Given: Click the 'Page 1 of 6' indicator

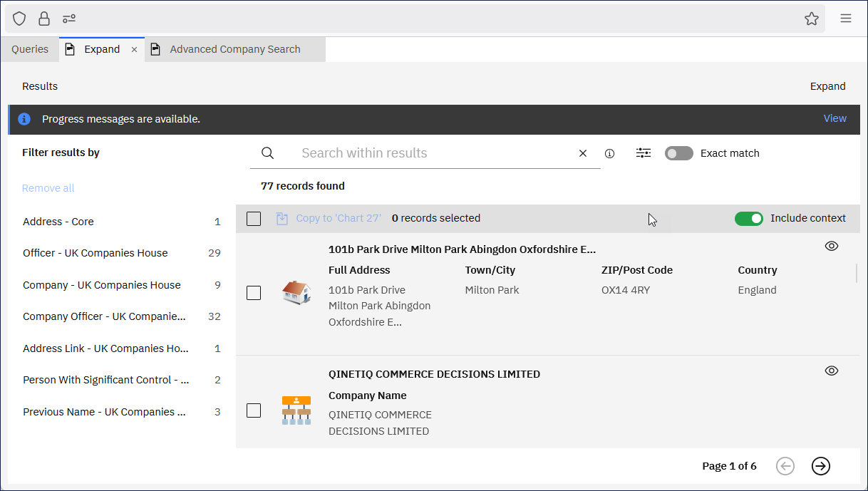Looking at the screenshot, I should [729, 466].
